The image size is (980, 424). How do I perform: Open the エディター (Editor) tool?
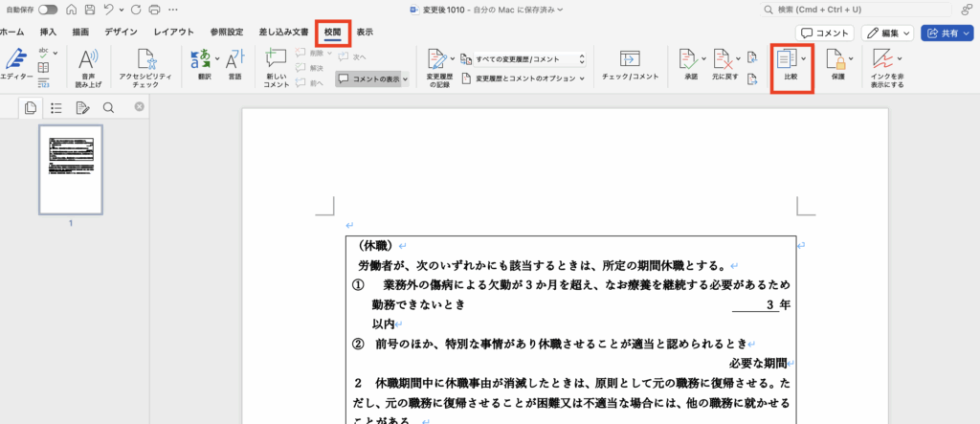point(15,60)
